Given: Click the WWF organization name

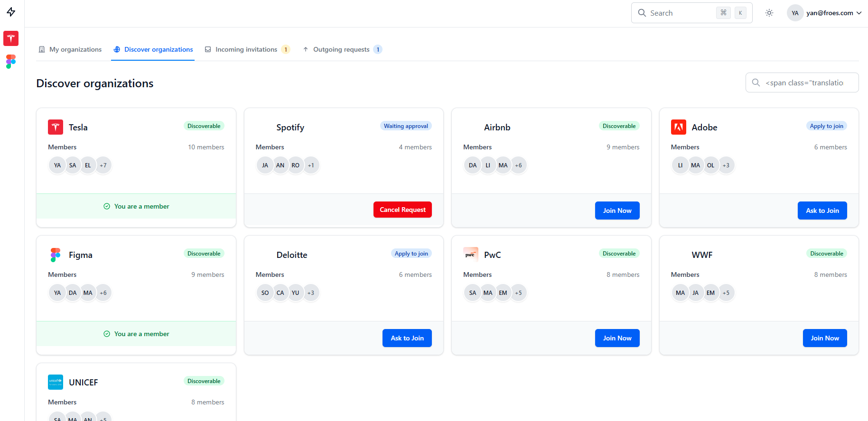Looking at the screenshot, I should (x=702, y=255).
